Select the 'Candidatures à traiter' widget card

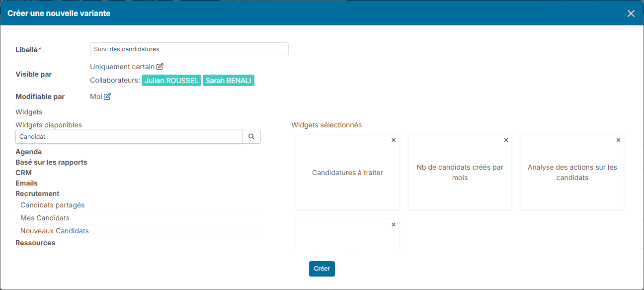tap(347, 173)
